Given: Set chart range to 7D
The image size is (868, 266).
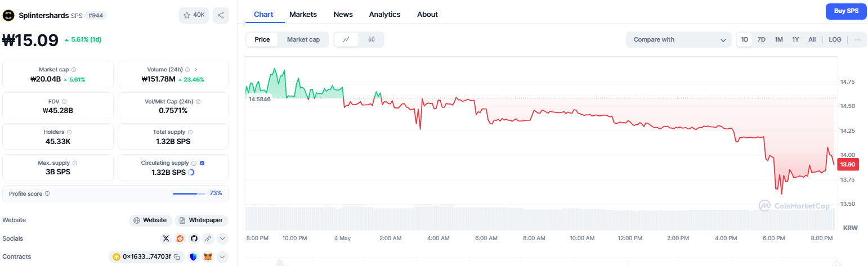Looking at the screenshot, I should pyautogui.click(x=761, y=39).
